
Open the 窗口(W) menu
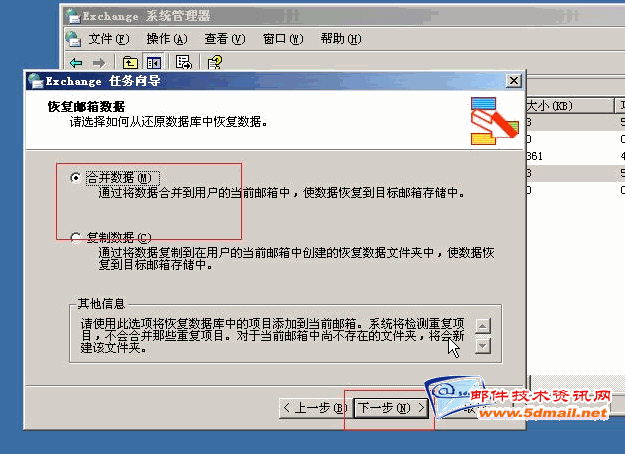tap(283, 39)
